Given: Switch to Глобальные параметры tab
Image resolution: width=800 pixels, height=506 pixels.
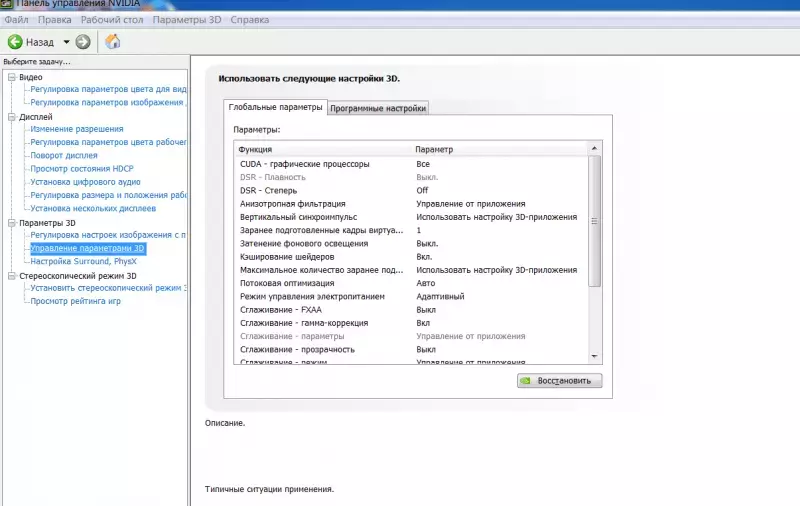Looking at the screenshot, I should (x=276, y=107).
